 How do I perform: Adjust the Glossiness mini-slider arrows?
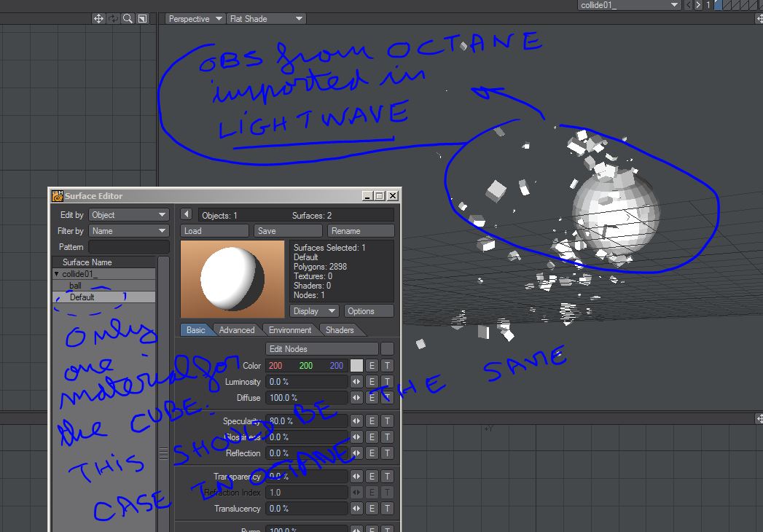click(356, 437)
